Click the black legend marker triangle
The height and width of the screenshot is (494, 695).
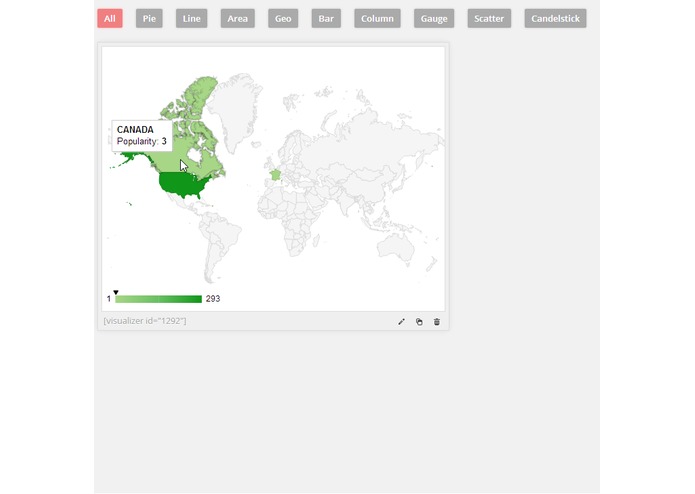pyautogui.click(x=116, y=292)
